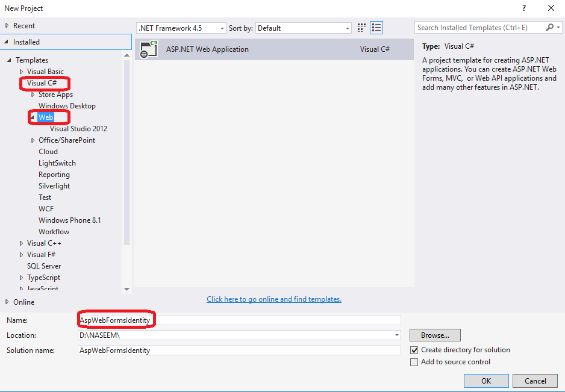Close the New Project dialog

551,8
